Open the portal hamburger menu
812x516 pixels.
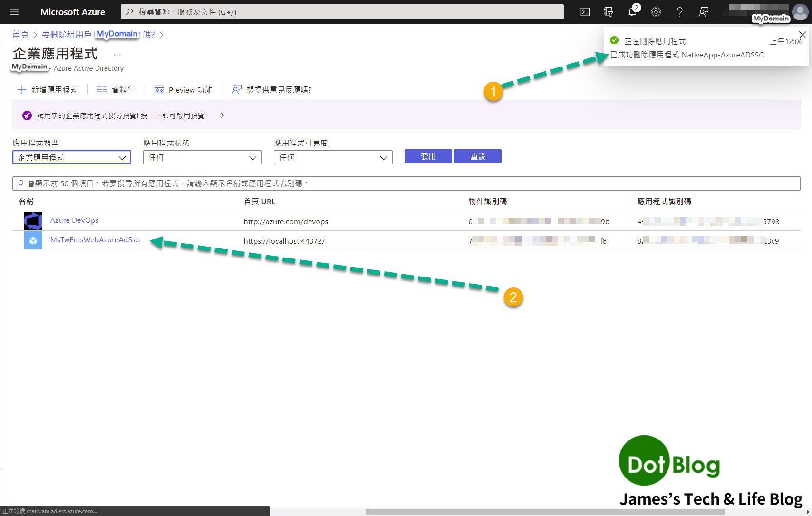tap(14, 12)
